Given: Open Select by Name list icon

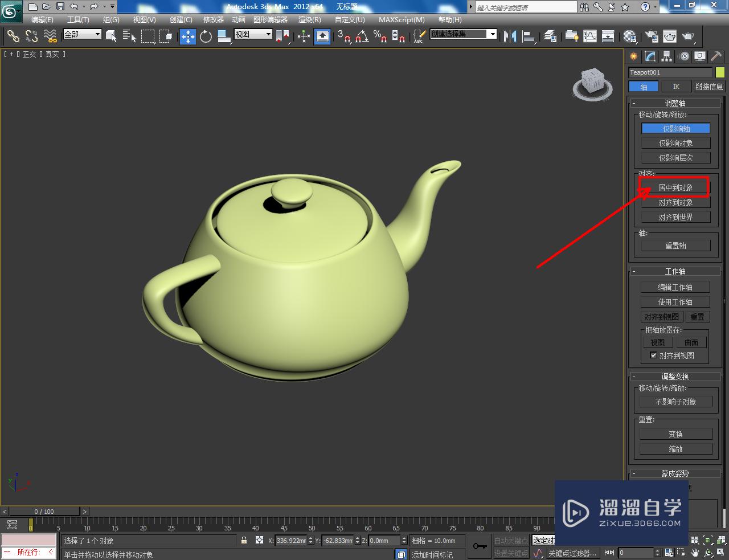Looking at the screenshot, I should point(129,36).
